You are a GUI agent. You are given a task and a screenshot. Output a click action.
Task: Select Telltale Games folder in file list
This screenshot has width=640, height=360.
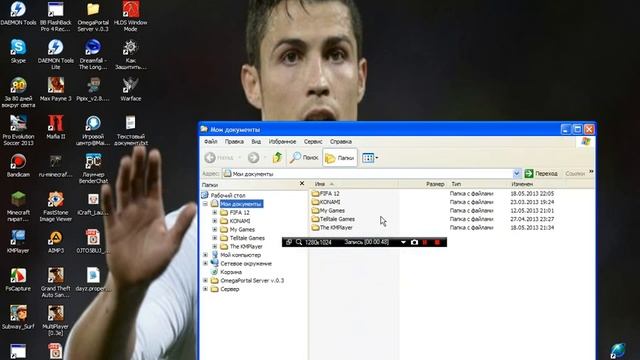click(x=333, y=219)
